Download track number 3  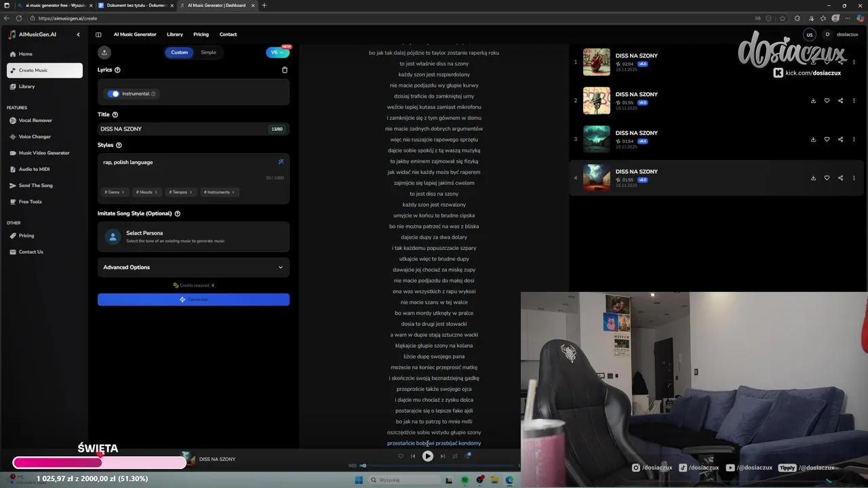point(813,139)
